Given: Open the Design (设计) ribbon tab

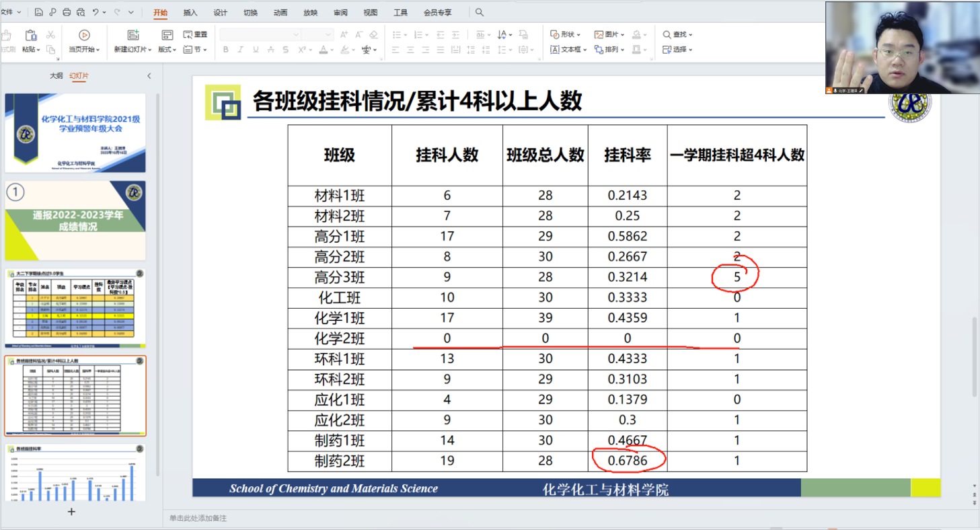Looking at the screenshot, I should click(x=220, y=12).
